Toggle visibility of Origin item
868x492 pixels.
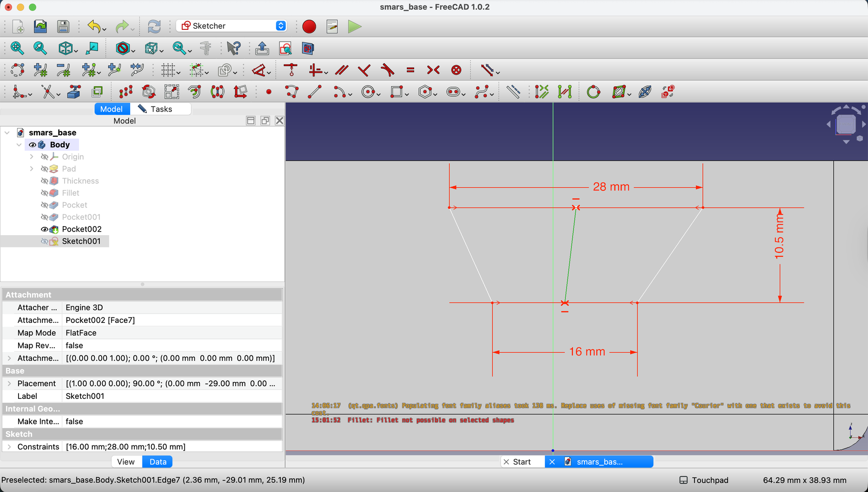coord(44,157)
